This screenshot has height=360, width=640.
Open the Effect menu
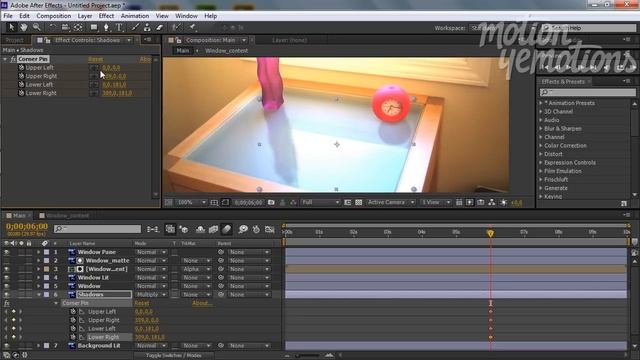pos(106,16)
